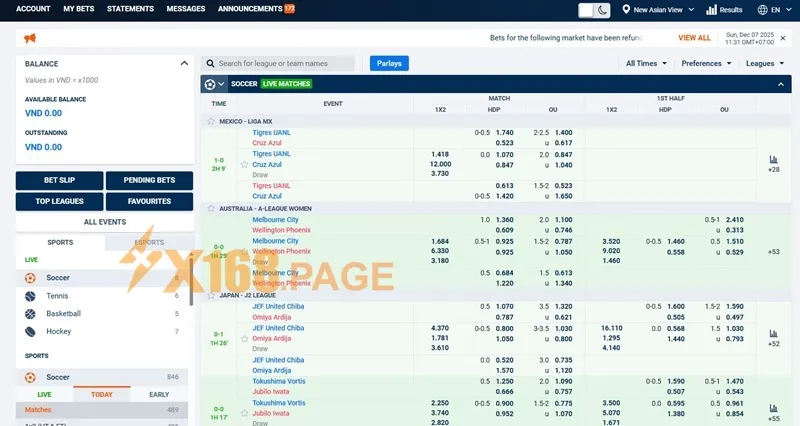Show +53 more markets for Melbourne City
This screenshot has width=800, height=426.
tap(773, 252)
